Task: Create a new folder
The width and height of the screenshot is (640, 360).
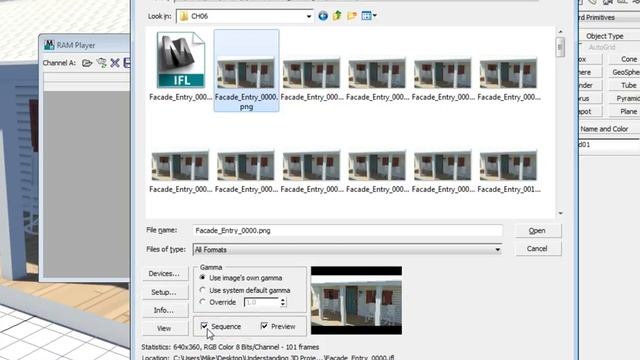Action: (x=352, y=16)
